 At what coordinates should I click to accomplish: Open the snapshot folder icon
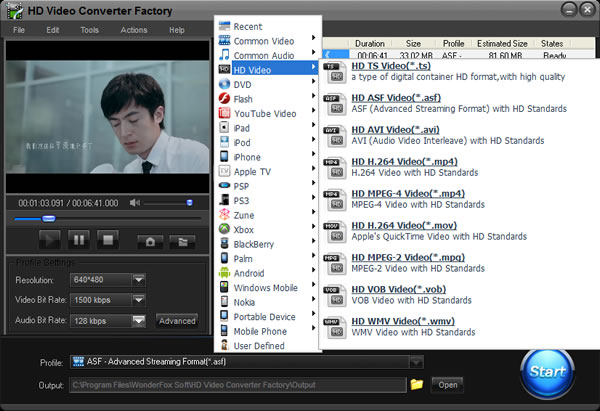coord(180,241)
